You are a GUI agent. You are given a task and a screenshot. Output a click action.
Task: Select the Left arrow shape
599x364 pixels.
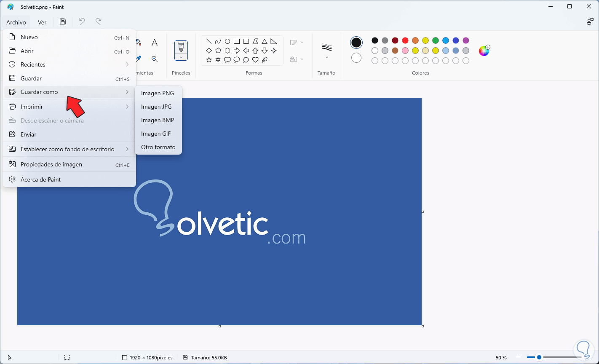point(246,51)
